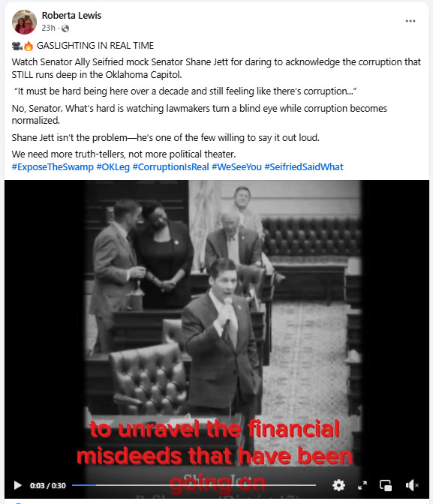Screen dimensions: 433x504
Task: Seek along the video progress bar
Action: click(194, 485)
